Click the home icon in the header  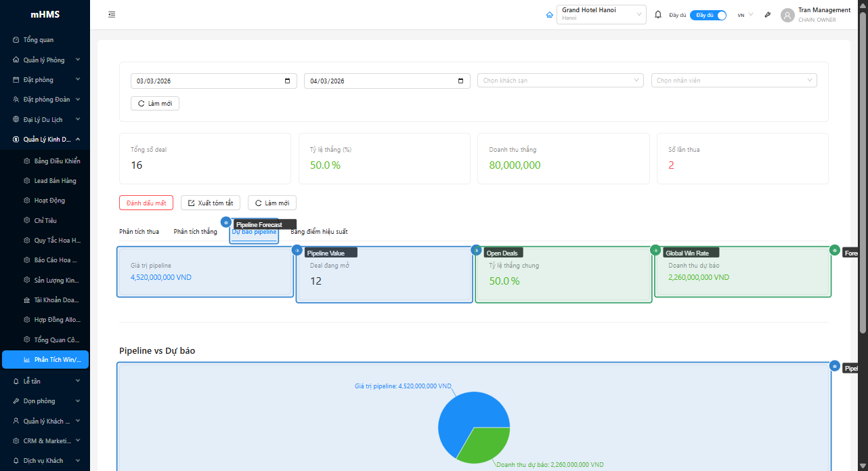(x=549, y=14)
